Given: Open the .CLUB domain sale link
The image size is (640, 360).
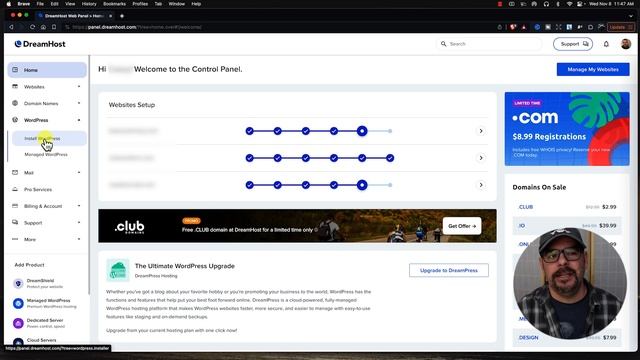Looking at the screenshot, I should click(x=526, y=207).
